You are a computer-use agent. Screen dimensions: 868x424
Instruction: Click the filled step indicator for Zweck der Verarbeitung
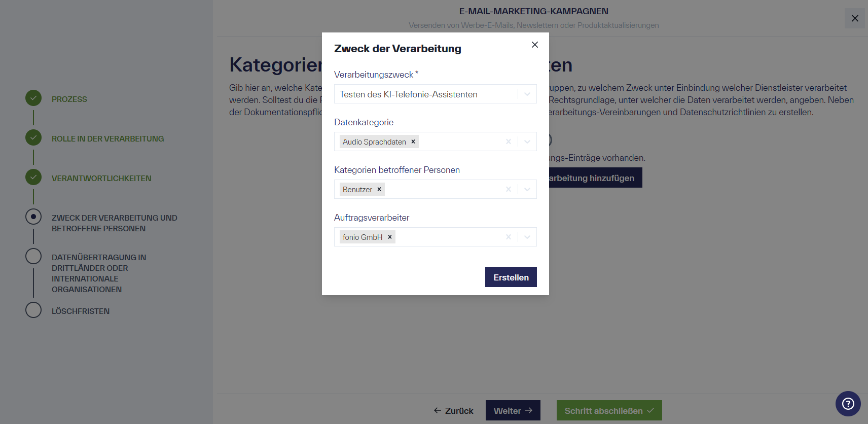coord(33,217)
